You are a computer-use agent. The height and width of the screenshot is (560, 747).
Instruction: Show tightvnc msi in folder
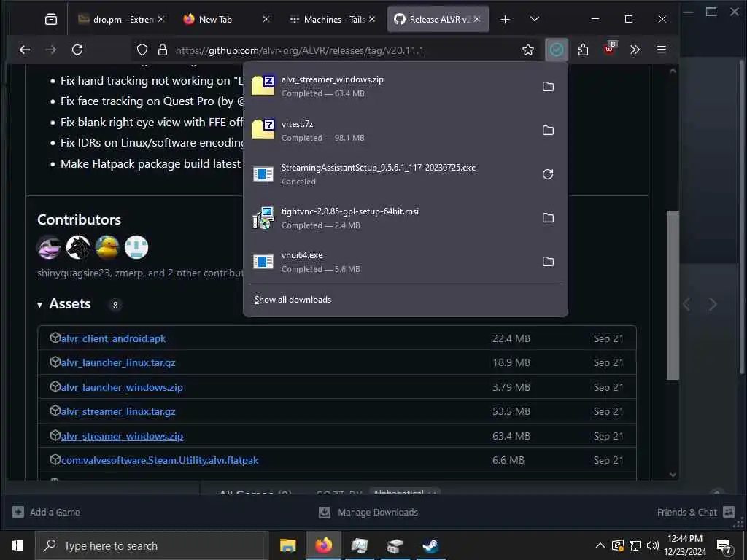548,217
